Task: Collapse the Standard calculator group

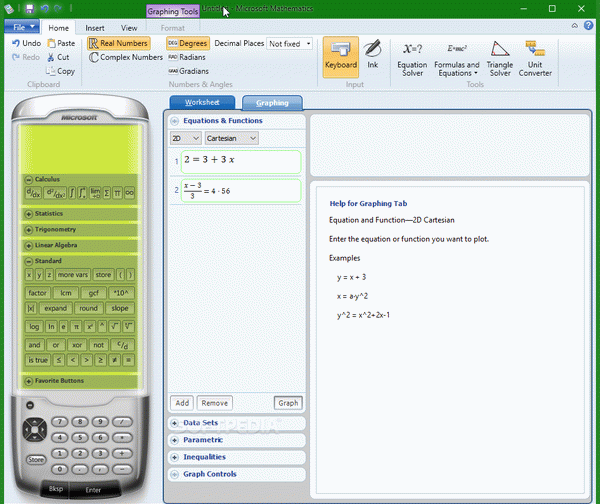Action: pyautogui.click(x=29, y=261)
